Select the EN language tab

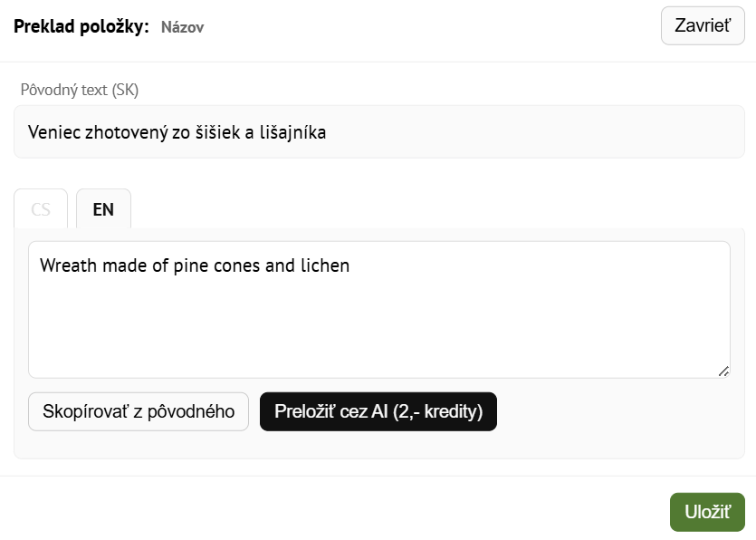[x=103, y=209]
